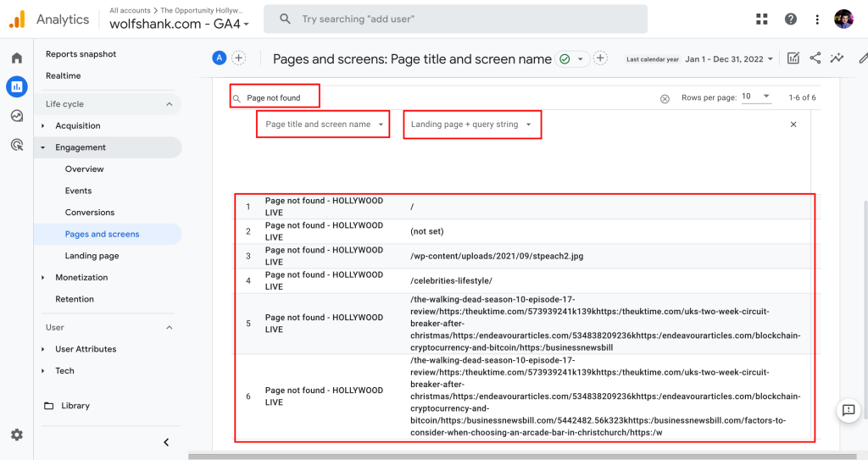Add comparison with plus next to 'A'
The width and height of the screenshot is (868, 460).
pyautogui.click(x=238, y=58)
